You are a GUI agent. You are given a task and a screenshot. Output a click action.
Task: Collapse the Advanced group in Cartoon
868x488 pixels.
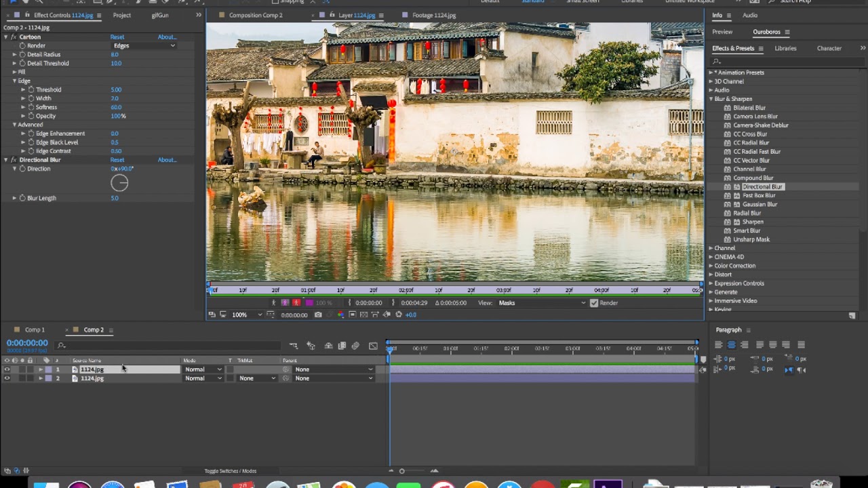(14, 125)
